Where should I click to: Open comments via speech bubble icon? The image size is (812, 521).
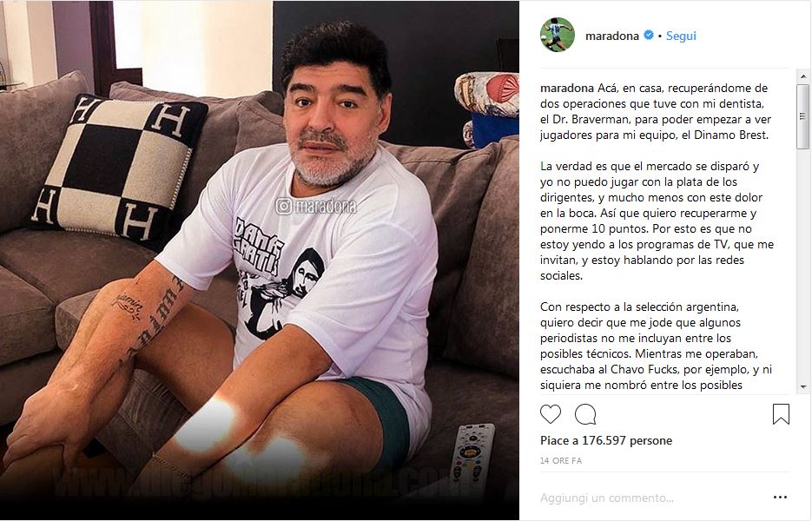pyautogui.click(x=585, y=414)
